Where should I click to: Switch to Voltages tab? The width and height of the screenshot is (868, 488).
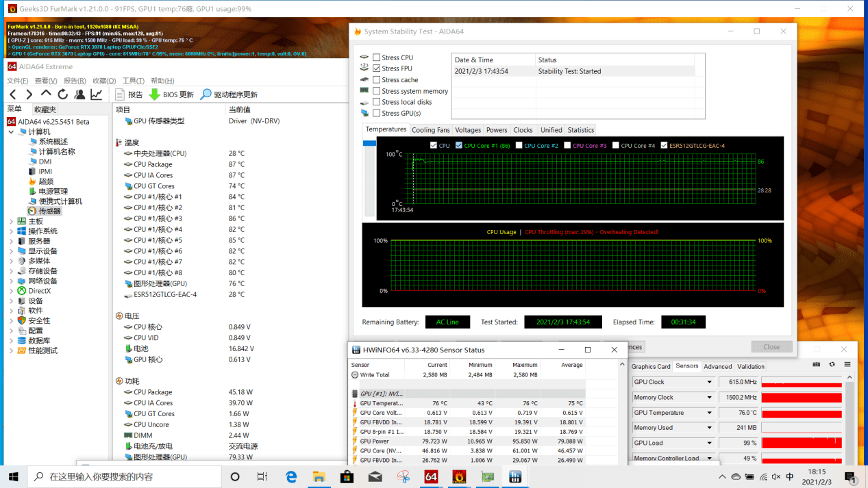468,130
